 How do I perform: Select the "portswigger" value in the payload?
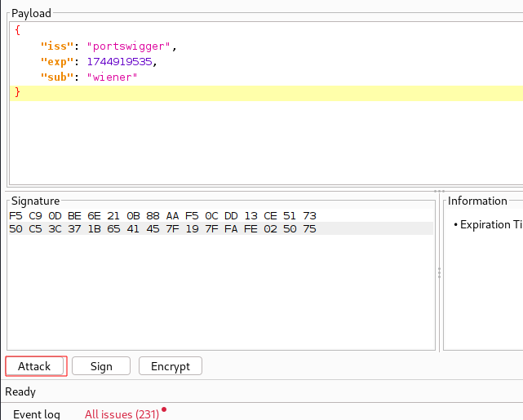(x=128, y=46)
